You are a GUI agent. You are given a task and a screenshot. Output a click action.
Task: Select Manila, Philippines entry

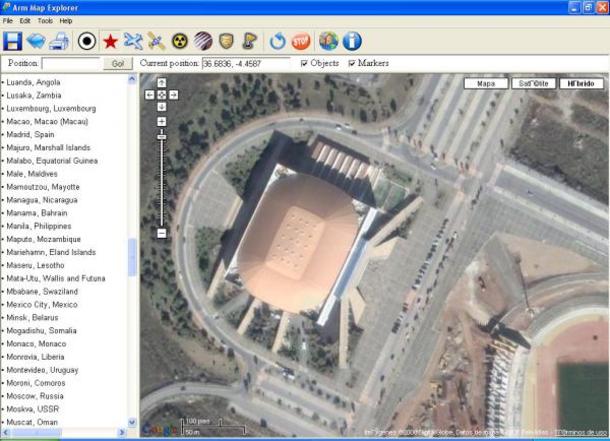click(x=39, y=226)
